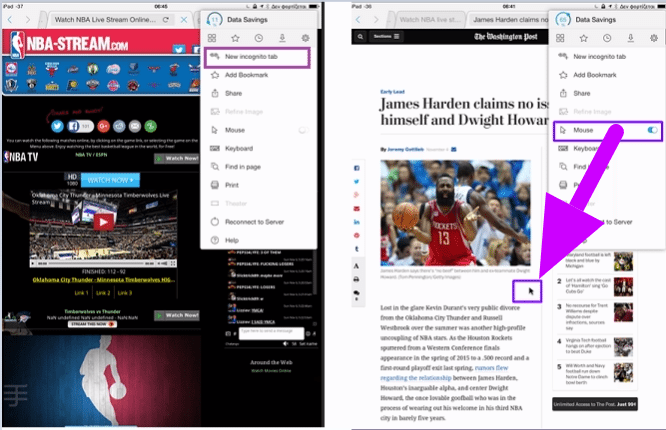The height and width of the screenshot is (430, 666).
Task: Open bookmarks star icon in left window menu
Action: 235,38
